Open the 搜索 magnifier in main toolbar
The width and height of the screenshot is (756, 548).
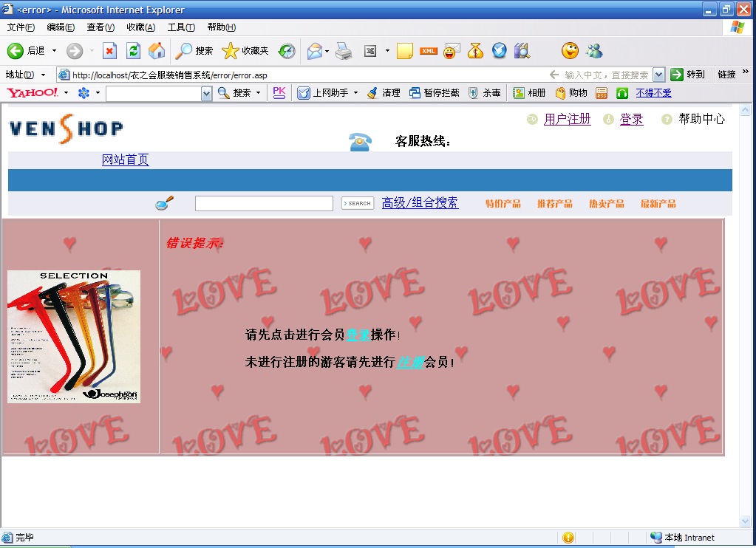pos(194,51)
